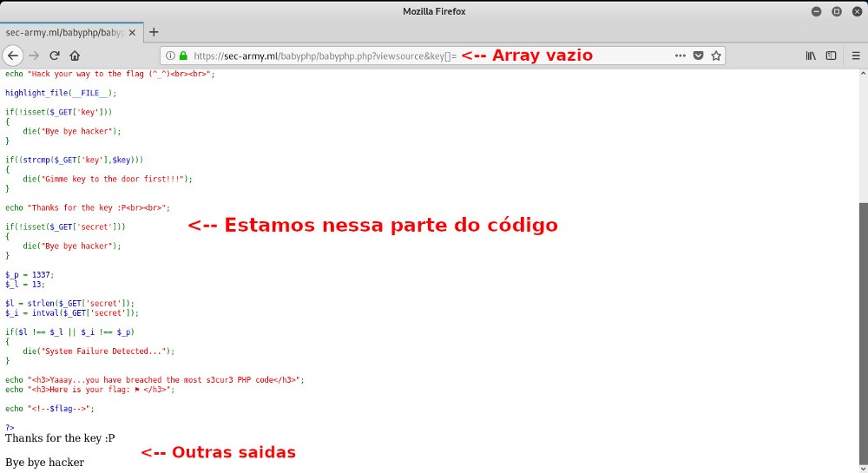This screenshot has height=473, width=868.
Task: Show site information via the info icon
Action: pyautogui.click(x=170, y=56)
